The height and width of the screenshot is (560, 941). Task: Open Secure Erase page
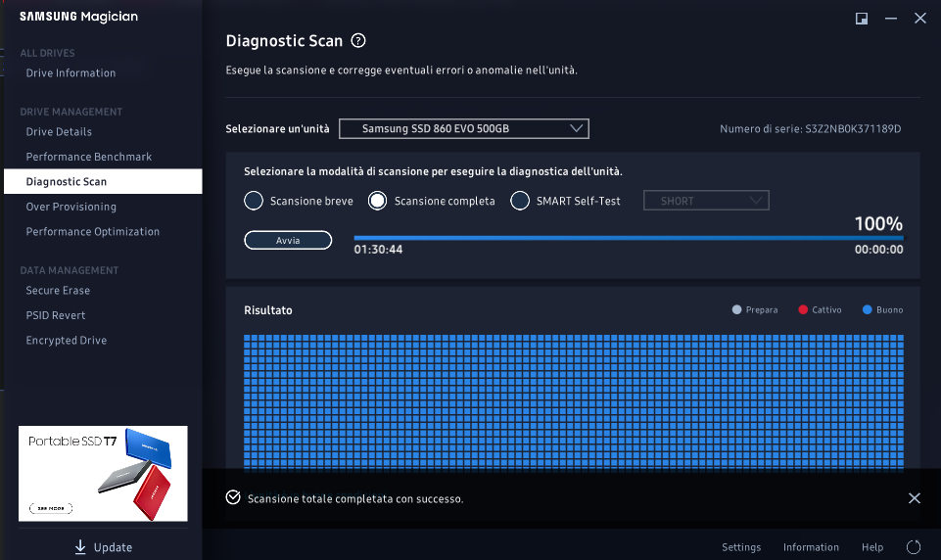58,291
